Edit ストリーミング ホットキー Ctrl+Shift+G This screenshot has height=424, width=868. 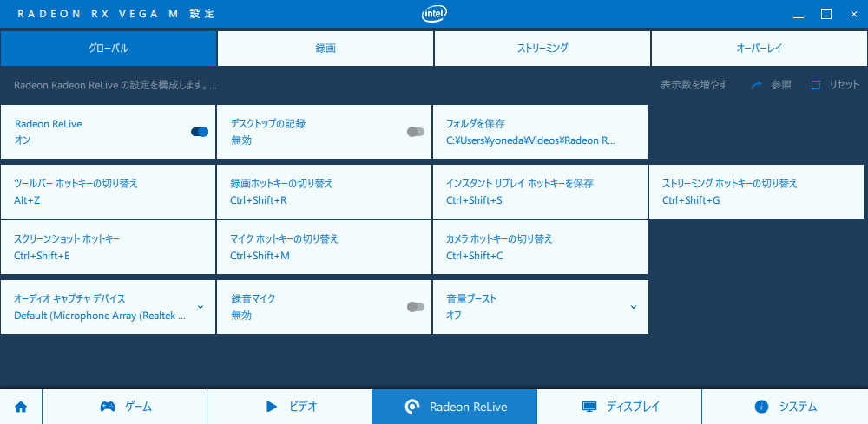coord(756,192)
